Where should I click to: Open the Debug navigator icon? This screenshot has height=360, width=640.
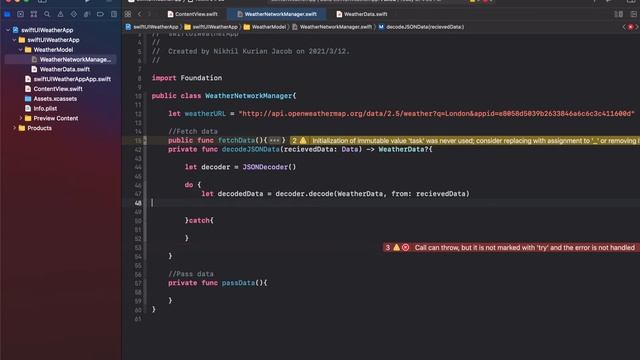coord(87,14)
